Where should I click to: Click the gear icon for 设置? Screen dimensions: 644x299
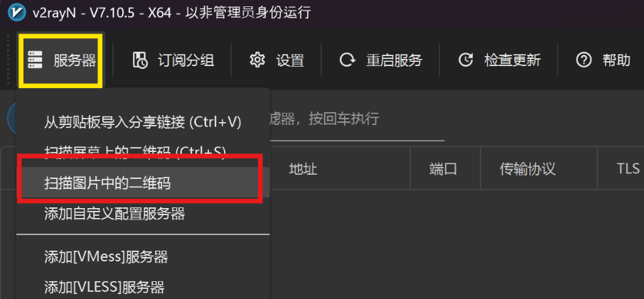[257, 60]
